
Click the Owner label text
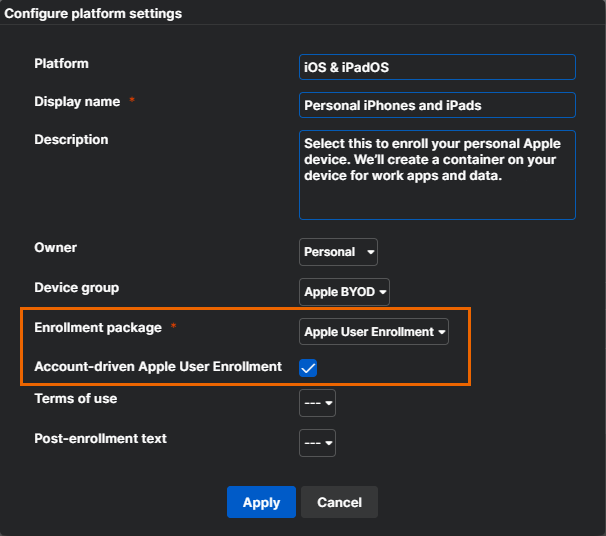pyautogui.click(x=55, y=247)
